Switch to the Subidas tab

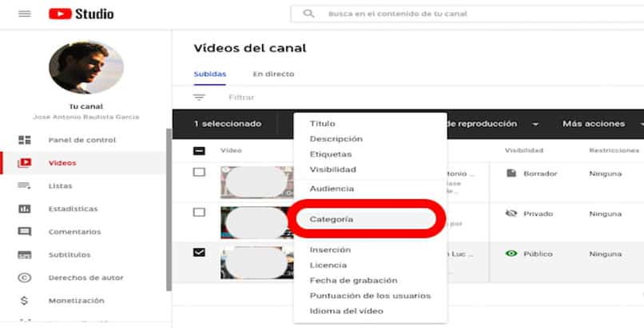click(210, 74)
